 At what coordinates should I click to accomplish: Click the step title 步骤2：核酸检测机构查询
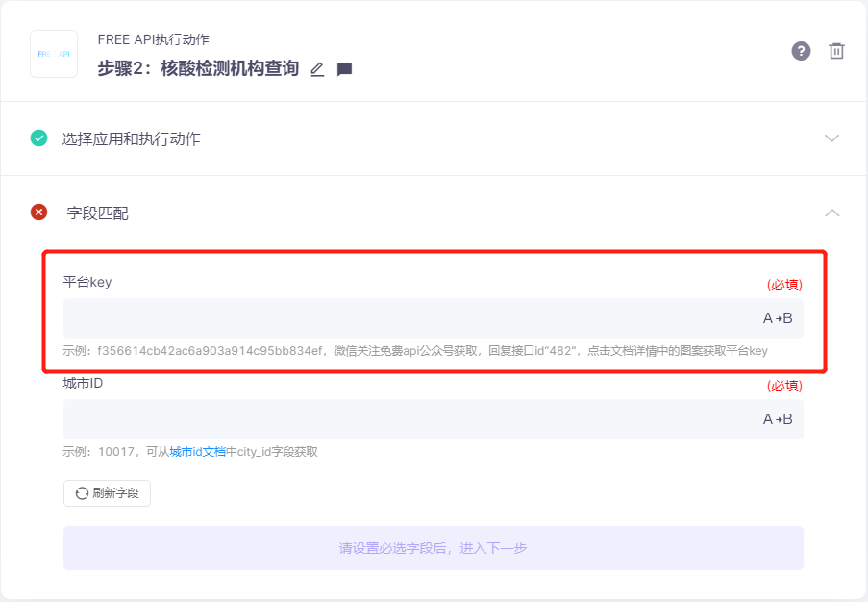pyautogui.click(x=197, y=69)
